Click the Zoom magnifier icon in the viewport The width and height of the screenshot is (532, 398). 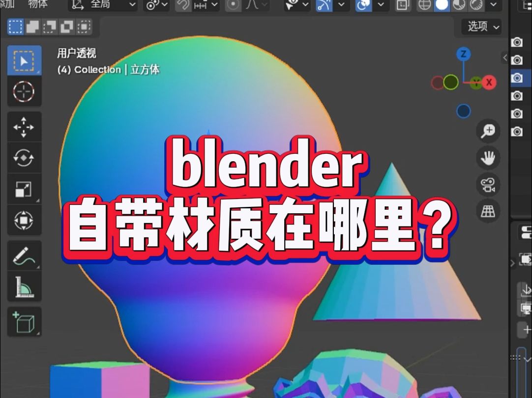click(488, 131)
